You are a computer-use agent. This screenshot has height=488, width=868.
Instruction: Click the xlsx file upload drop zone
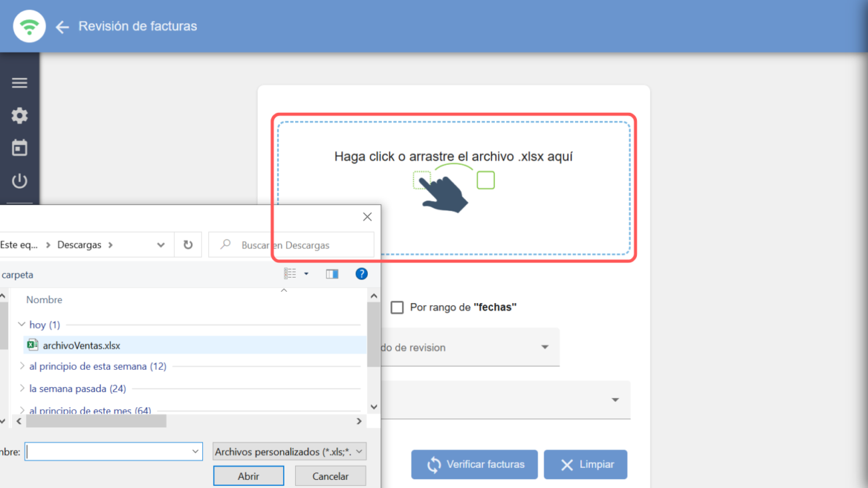pos(454,188)
